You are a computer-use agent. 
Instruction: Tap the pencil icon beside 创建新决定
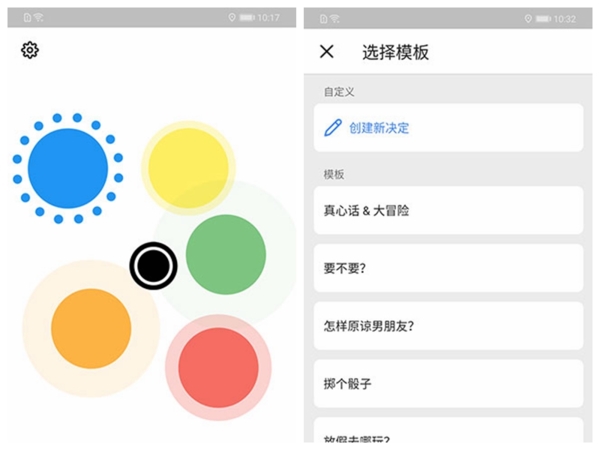[x=333, y=128]
